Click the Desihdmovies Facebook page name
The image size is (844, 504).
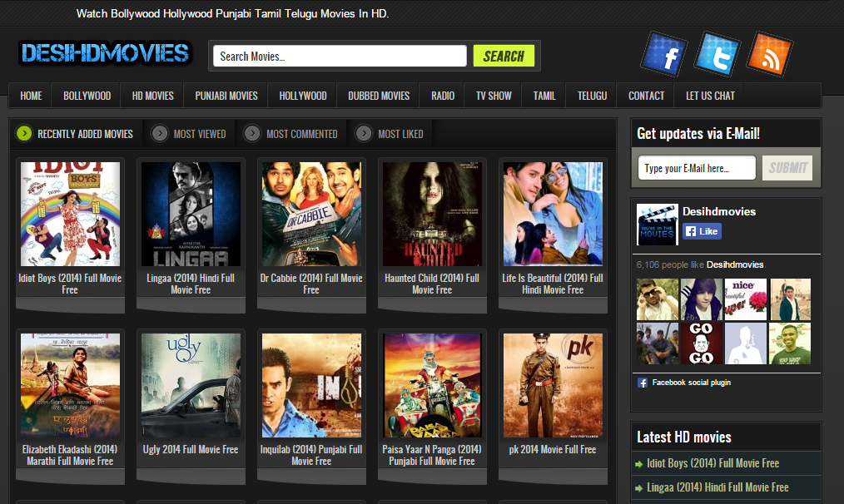pyautogui.click(x=719, y=211)
